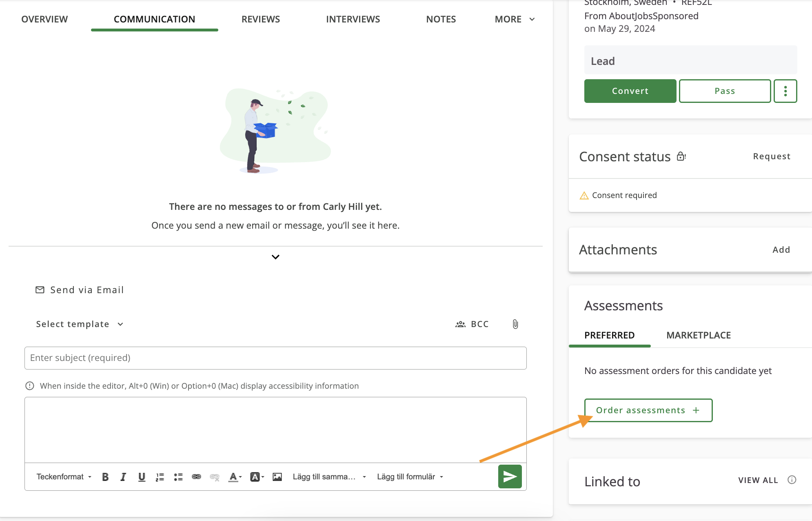Attach a file using the paperclip icon
The width and height of the screenshot is (812, 521).
coord(515,324)
